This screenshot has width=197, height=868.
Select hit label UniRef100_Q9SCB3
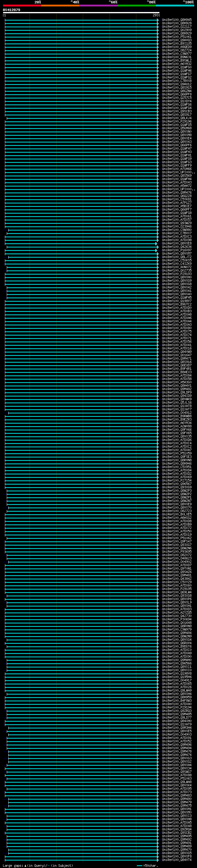coord(177,111)
